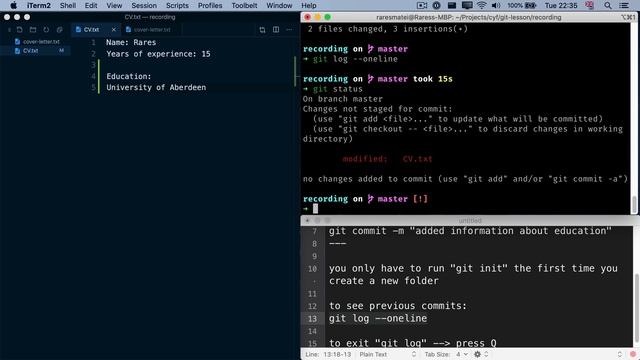Click the iTerm2 terminal window title

(x=469, y=17)
